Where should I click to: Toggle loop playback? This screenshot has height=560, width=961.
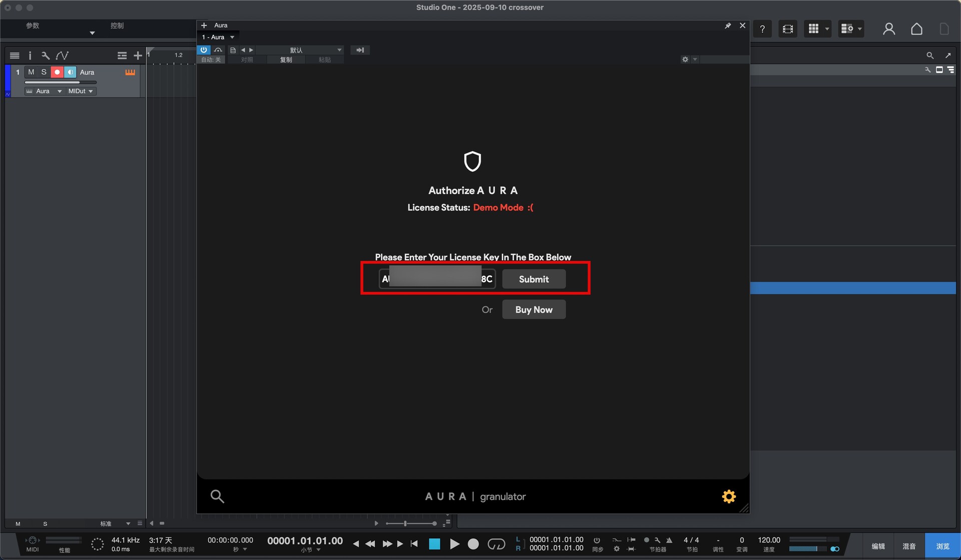(496, 544)
